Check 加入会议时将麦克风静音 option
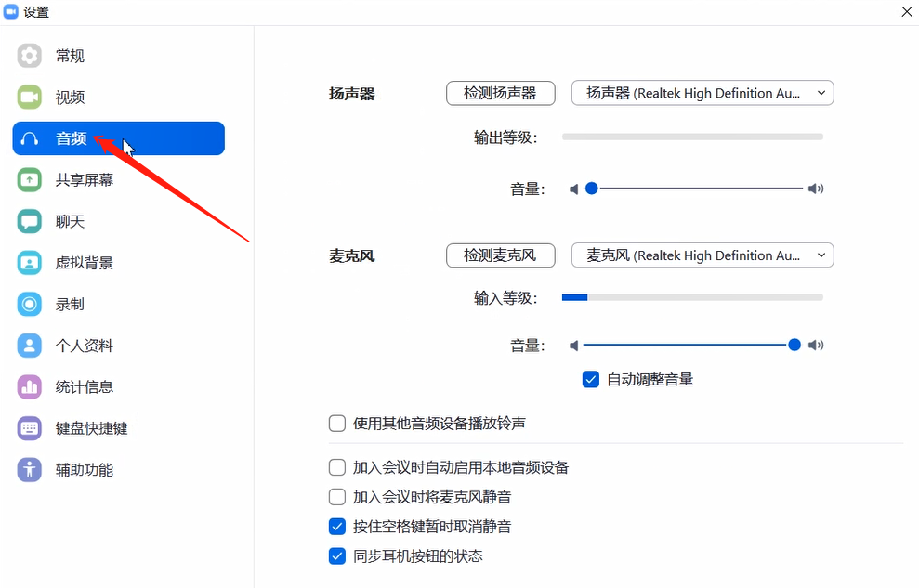 [337, 497]
